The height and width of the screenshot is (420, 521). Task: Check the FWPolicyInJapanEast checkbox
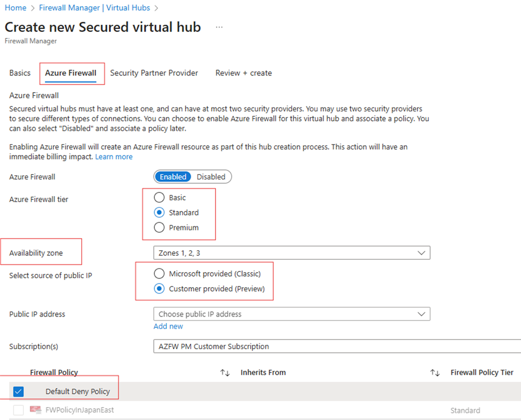(18, 410)
